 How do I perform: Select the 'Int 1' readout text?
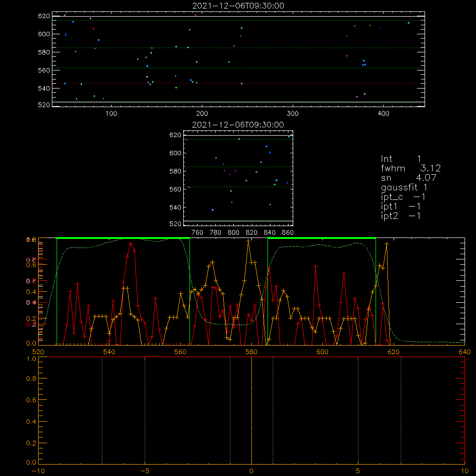(401, 159)
